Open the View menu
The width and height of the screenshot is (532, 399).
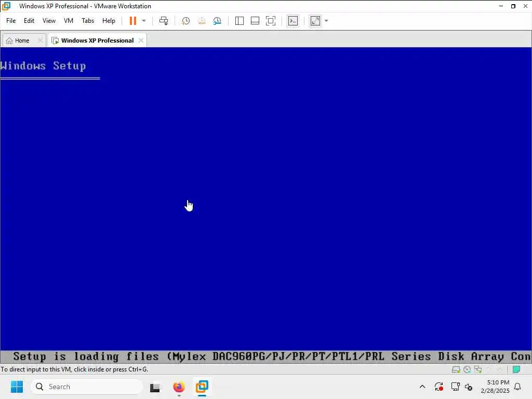[x=49, y=21]
